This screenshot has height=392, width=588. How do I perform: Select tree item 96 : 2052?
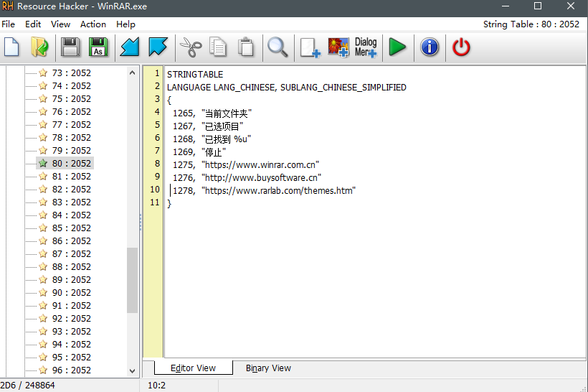coord(71,370)
